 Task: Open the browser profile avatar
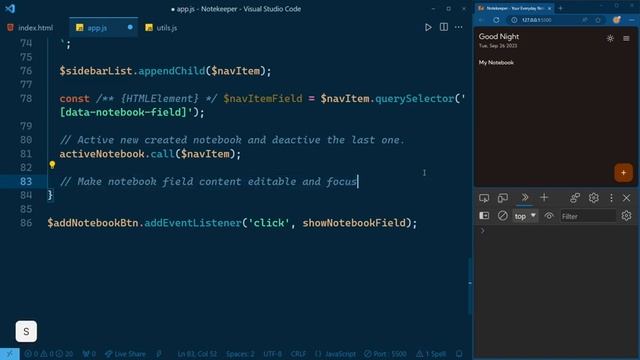click(617, 20)
